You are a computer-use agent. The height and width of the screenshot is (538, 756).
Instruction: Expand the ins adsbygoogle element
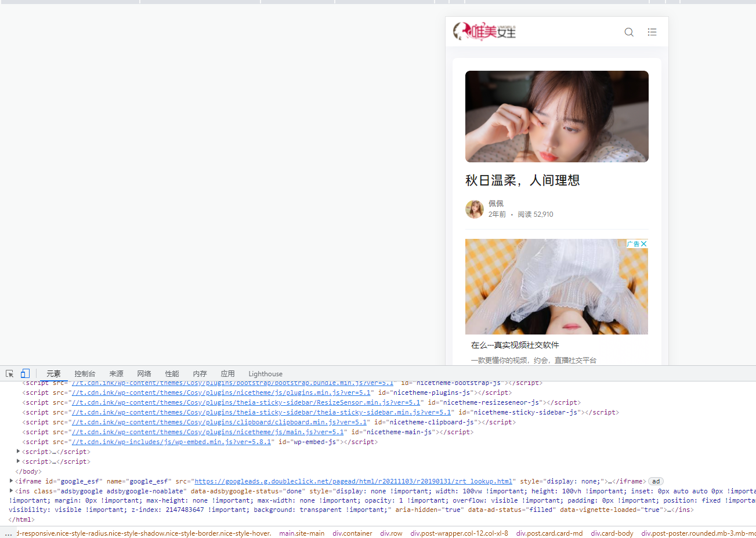(12, 490)
